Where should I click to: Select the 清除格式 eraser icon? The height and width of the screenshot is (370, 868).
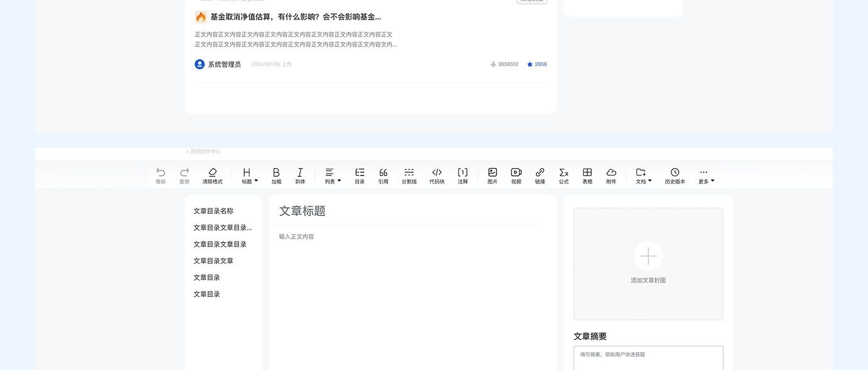point(212,172)
